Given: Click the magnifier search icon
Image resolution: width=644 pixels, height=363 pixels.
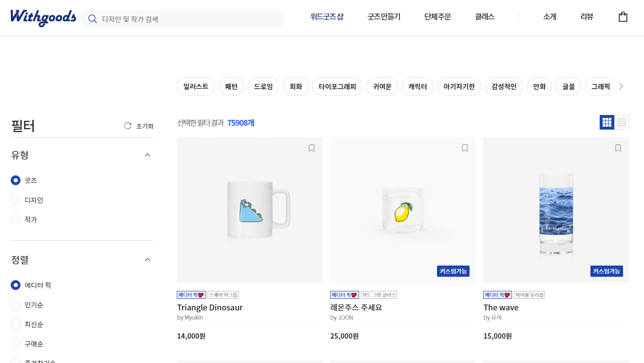Looking at the screenshot, I should click(92, 19).
